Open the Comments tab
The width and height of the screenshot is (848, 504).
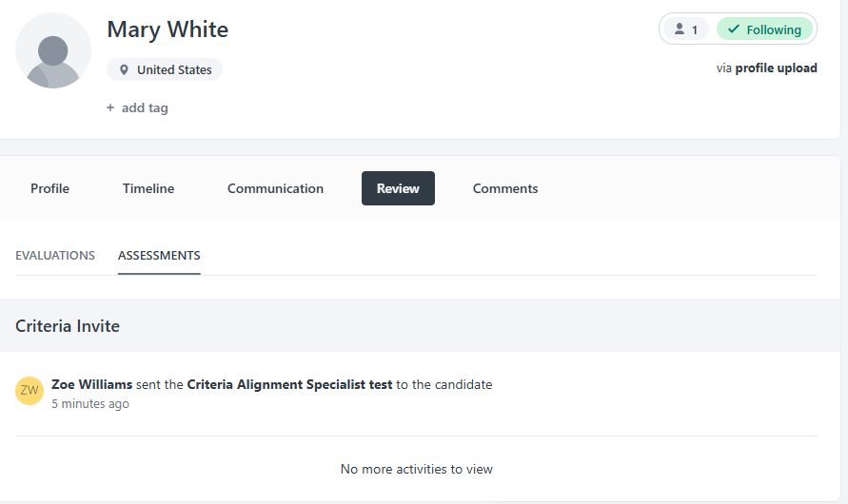[x=505, y=188]
